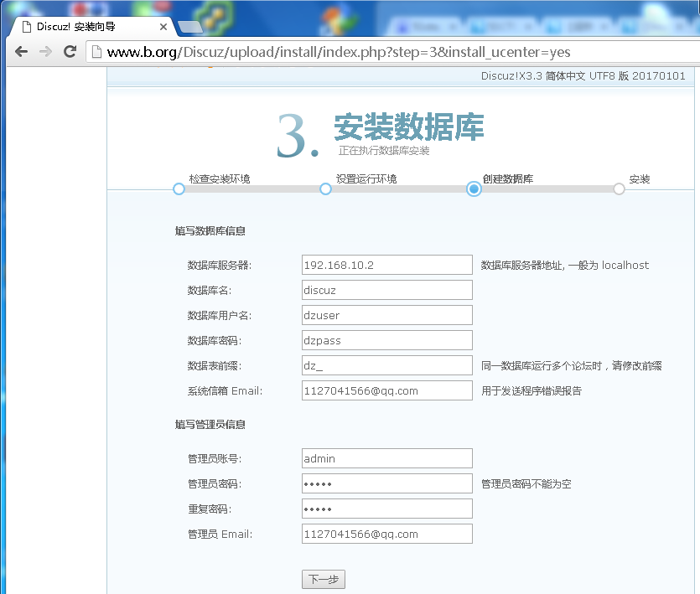
Task: Click the page icon in address bar
Action: (x=96, y=52)
